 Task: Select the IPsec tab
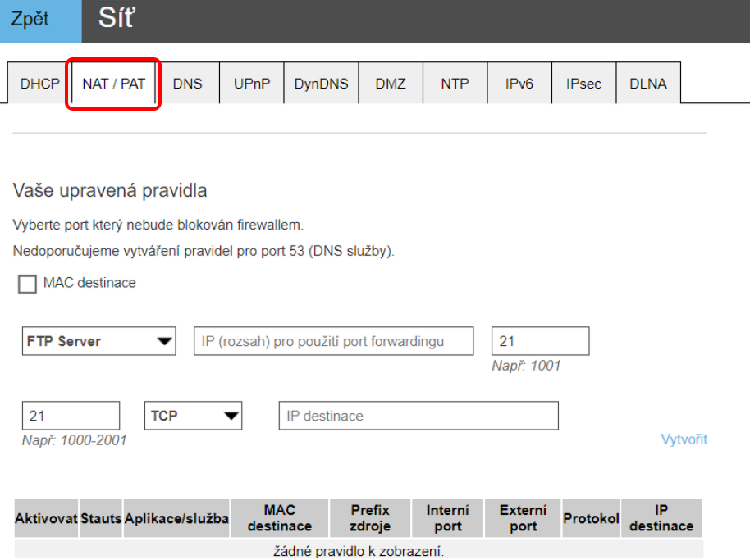[x=583, y=84]
